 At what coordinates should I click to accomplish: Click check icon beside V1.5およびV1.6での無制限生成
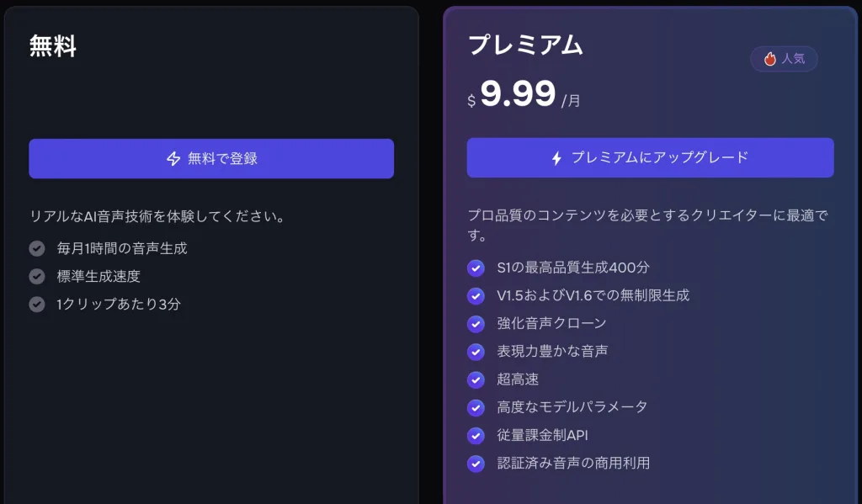(x=476, y=295)
